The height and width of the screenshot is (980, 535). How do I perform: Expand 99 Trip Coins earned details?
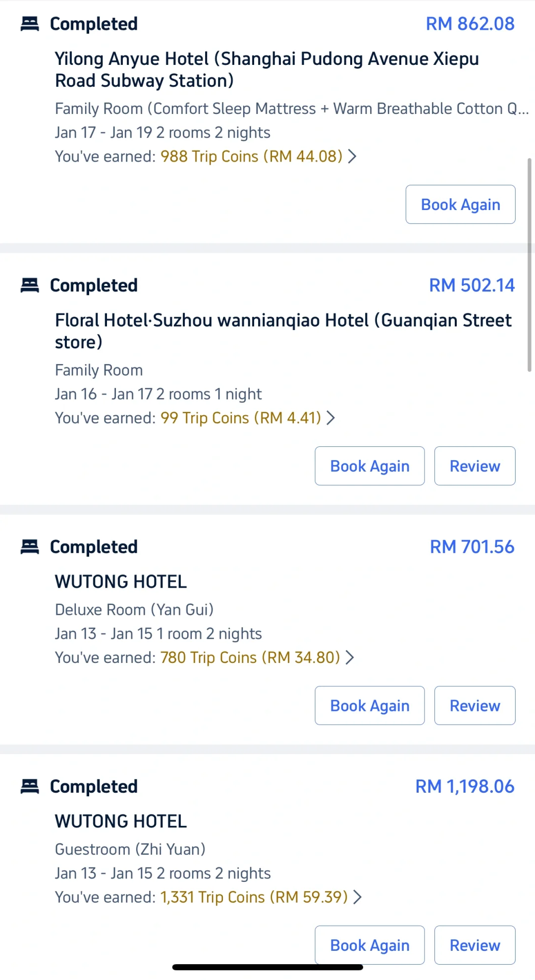[x=330, y=418]
